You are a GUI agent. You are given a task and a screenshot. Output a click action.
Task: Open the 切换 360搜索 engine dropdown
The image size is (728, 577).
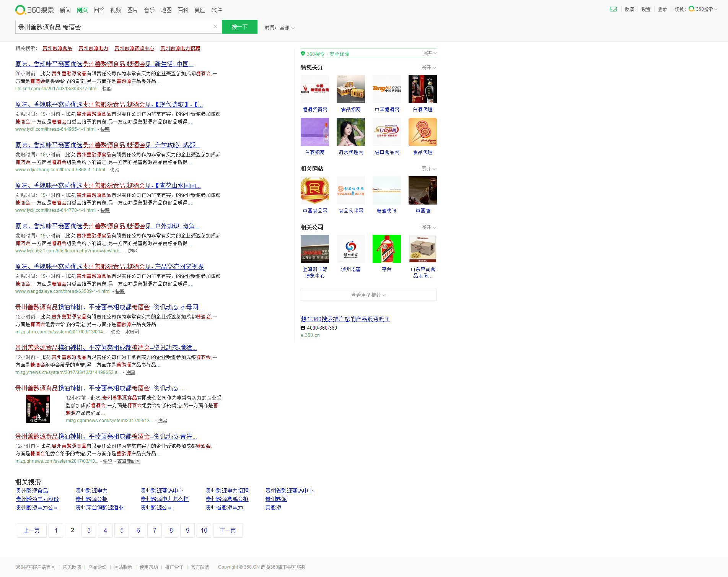(x=703, y=9)
